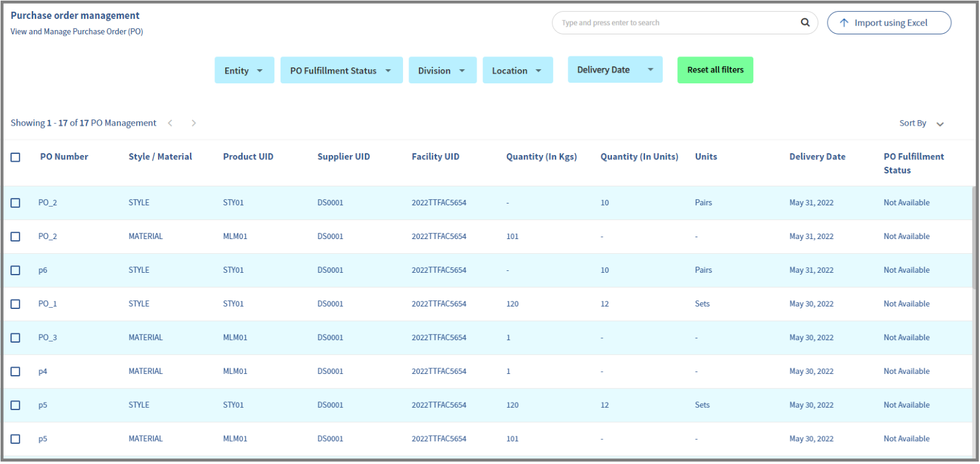Click 2022TTFAC5654 facility in p4 row
This screenshot has height=464, width=980.
pos(439,371)
